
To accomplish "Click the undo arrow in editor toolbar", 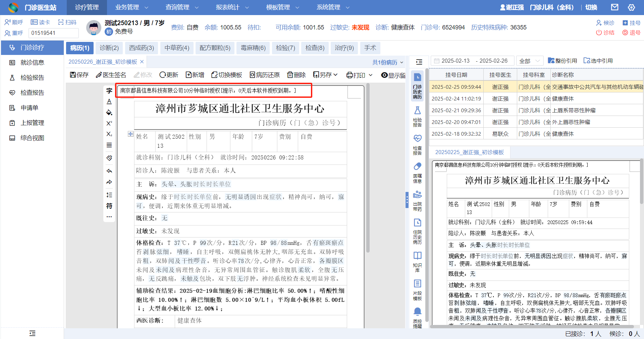I will (x=109, y=171).
